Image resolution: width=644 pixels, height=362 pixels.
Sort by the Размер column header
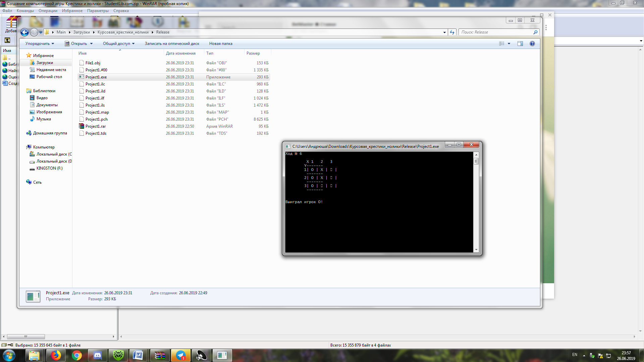click(253, 53)
